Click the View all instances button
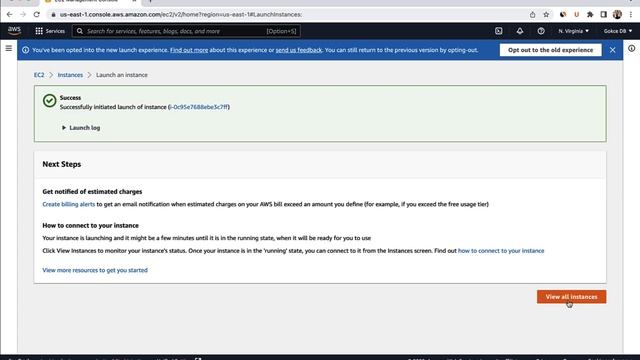 click(571, 297)
